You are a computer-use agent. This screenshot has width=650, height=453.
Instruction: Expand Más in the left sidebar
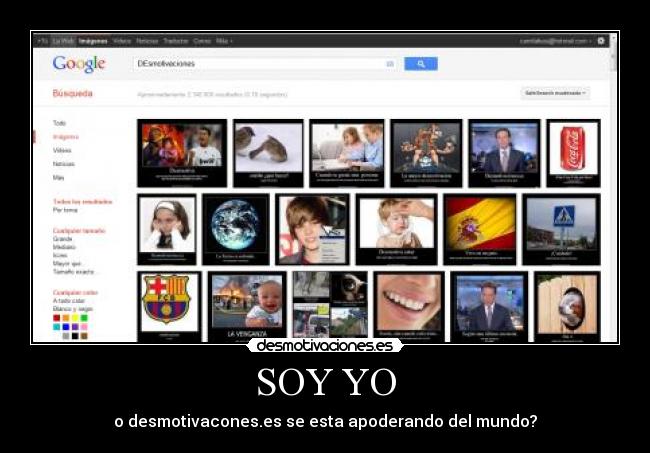(58, 178)
